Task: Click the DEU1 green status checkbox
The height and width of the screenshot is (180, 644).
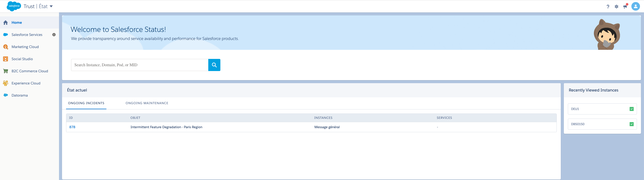Action: point(632,109)
